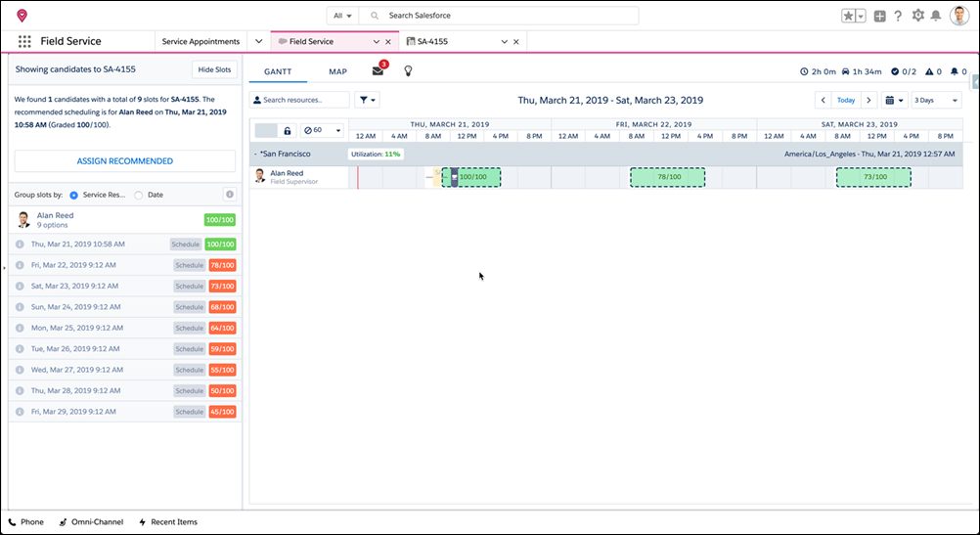Open the Help question mark icon
The width and height of the screenshot is (980, 535).
pyautogui.click(x=898, y=17)
